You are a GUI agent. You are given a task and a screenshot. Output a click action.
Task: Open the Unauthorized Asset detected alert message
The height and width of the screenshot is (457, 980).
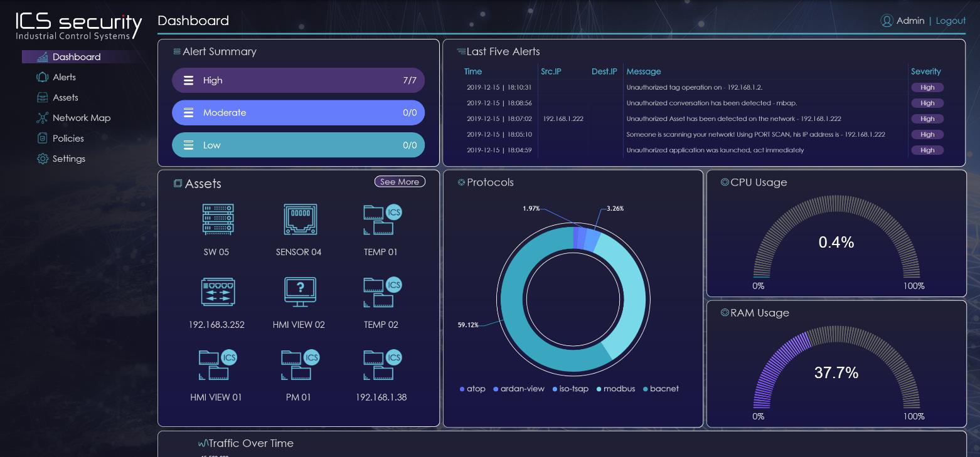pyautogui.click(x=733, y=119)
